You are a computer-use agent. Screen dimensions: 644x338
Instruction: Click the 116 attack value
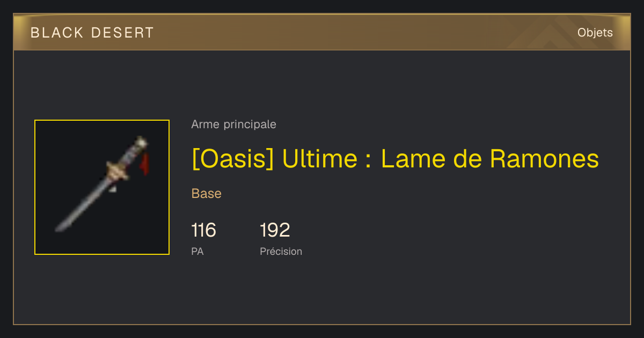[x=203, y=230]
